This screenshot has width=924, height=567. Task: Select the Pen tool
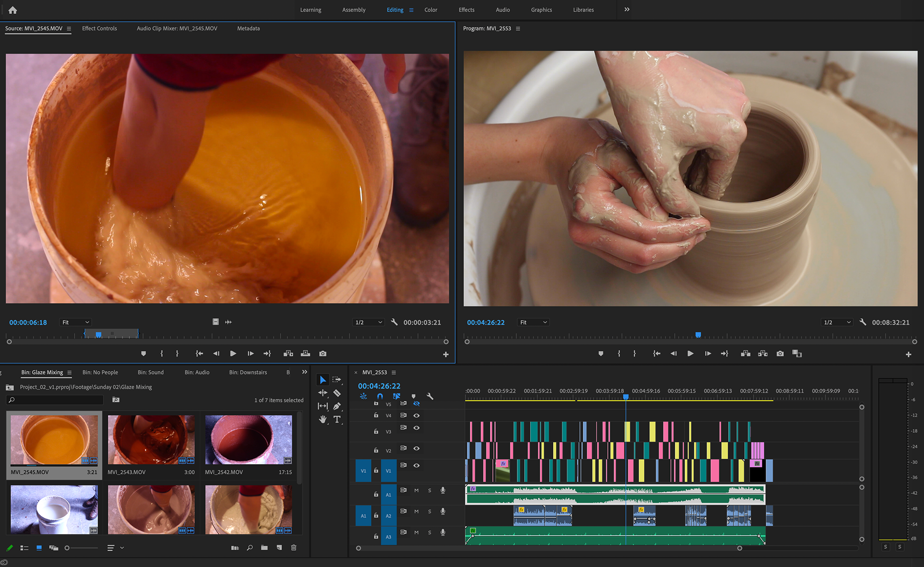[x=337, y=406]
